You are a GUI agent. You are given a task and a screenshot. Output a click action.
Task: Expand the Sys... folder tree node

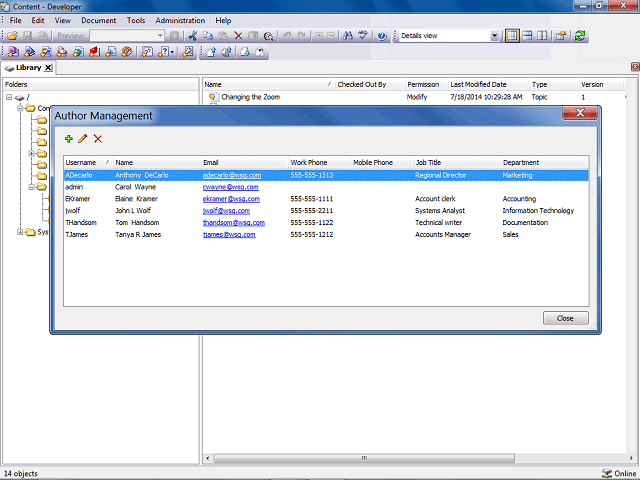[20, 232]
